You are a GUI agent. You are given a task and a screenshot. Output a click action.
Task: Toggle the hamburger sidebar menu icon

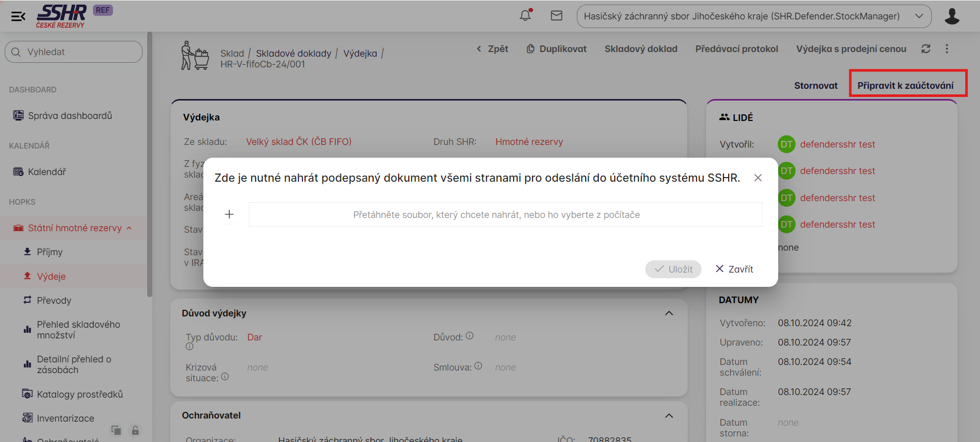pyautogui.click(x=18, y=16)
